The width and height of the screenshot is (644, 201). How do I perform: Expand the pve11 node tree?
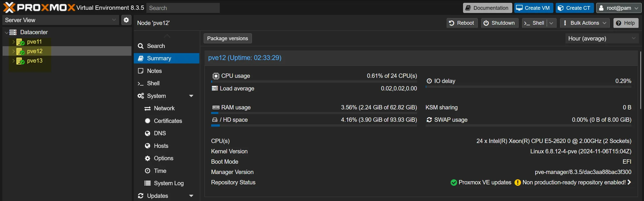tap(13, 42)
